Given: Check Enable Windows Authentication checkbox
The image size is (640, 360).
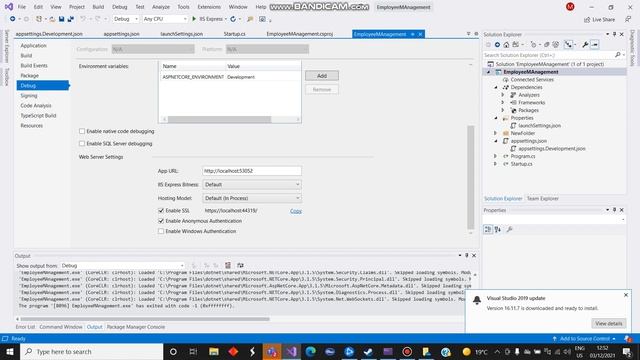Looking at the screenshot, I should pyautogui.click(x=161, y=231).
